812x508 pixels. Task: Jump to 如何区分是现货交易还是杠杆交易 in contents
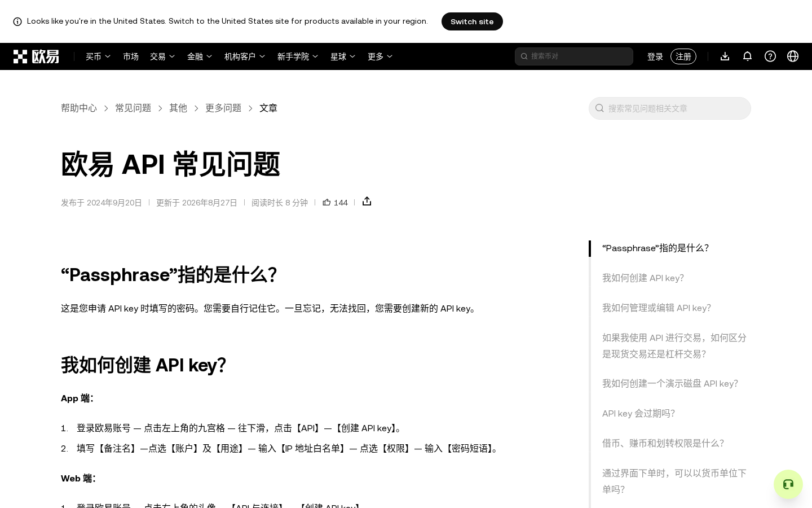click(674, 346)
